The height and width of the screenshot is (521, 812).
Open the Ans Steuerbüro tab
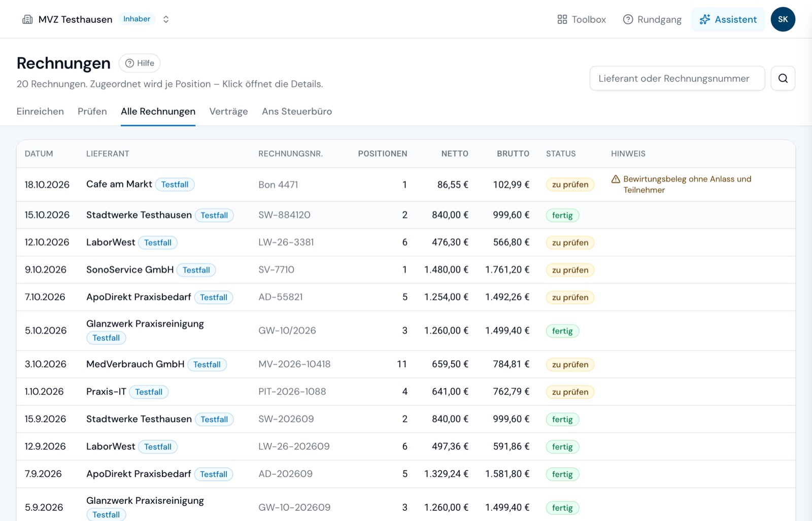click(x=297, y=111)
